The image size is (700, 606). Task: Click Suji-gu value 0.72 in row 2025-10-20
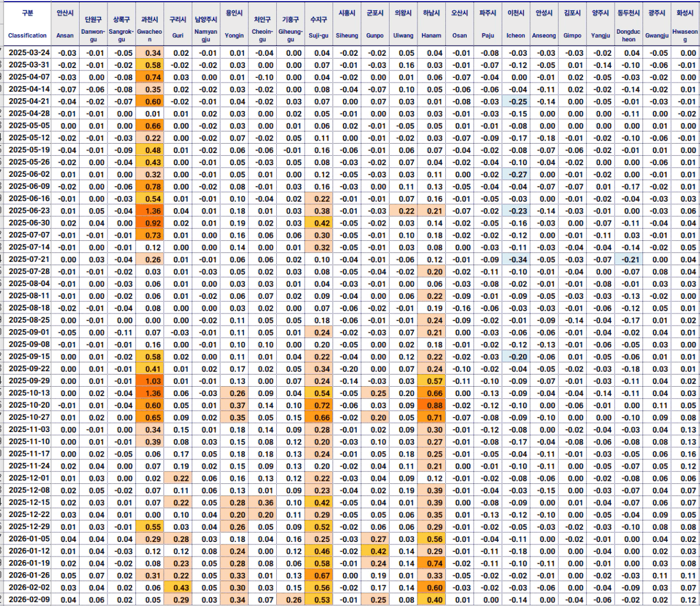(x=319, y=405)
